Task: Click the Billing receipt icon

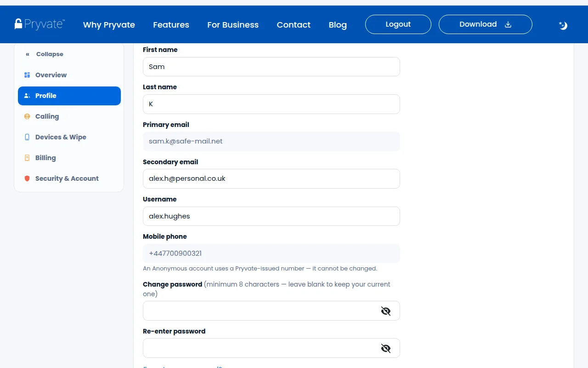Action: tap(27, 158)
